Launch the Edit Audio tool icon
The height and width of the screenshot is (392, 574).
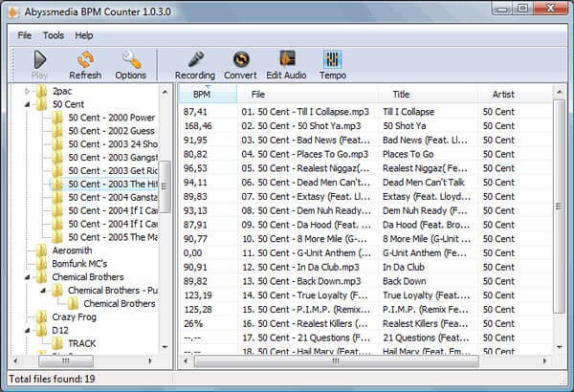(x=287, y=59)
